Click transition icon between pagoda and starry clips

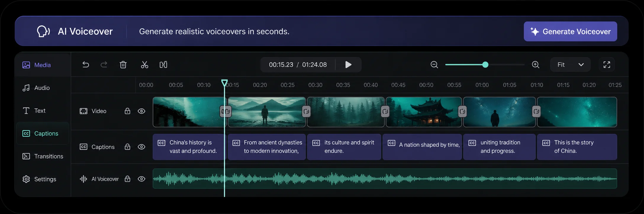point(462,112)
